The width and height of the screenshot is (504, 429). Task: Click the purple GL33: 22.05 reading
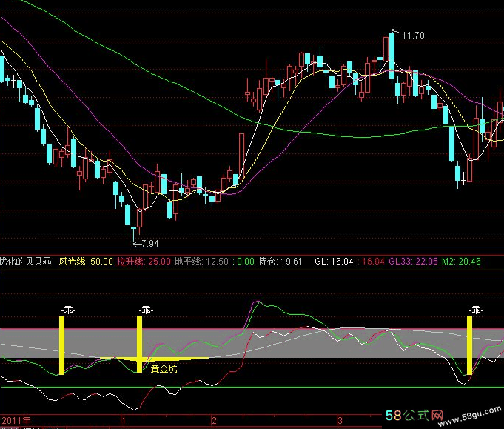pyautogui.click(x=413, y=261)
